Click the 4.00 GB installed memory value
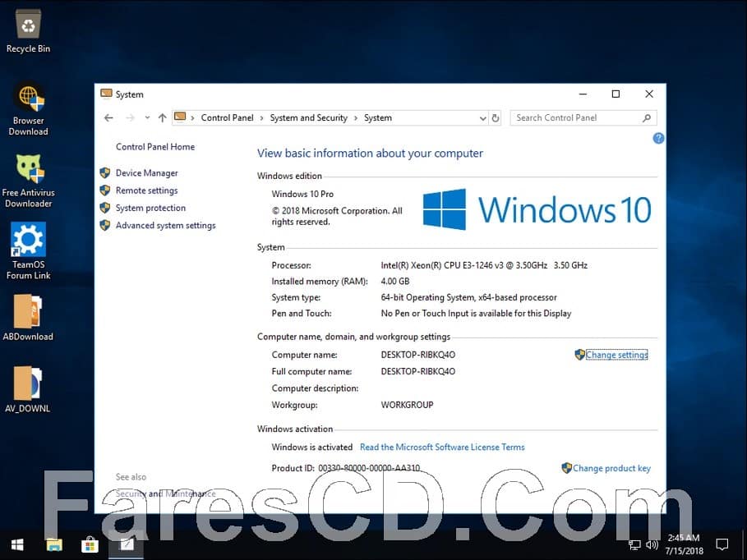This screenshot has height=560, width=747. point(395,282)
